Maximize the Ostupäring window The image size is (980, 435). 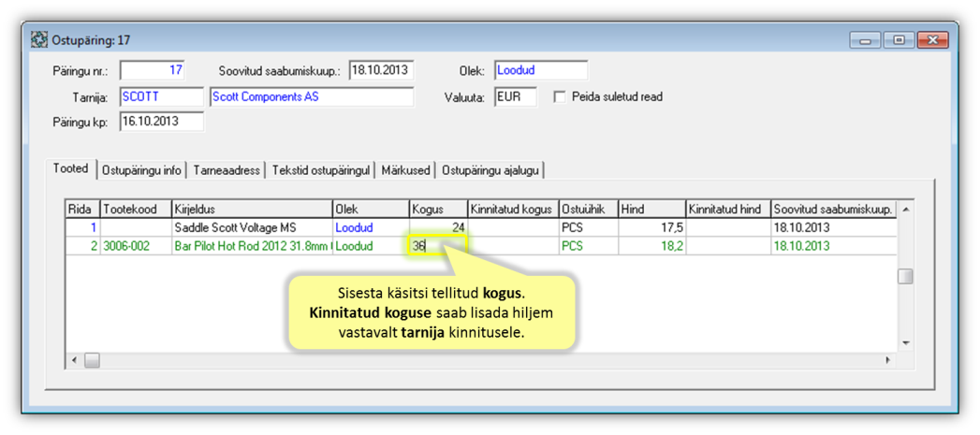899,40
